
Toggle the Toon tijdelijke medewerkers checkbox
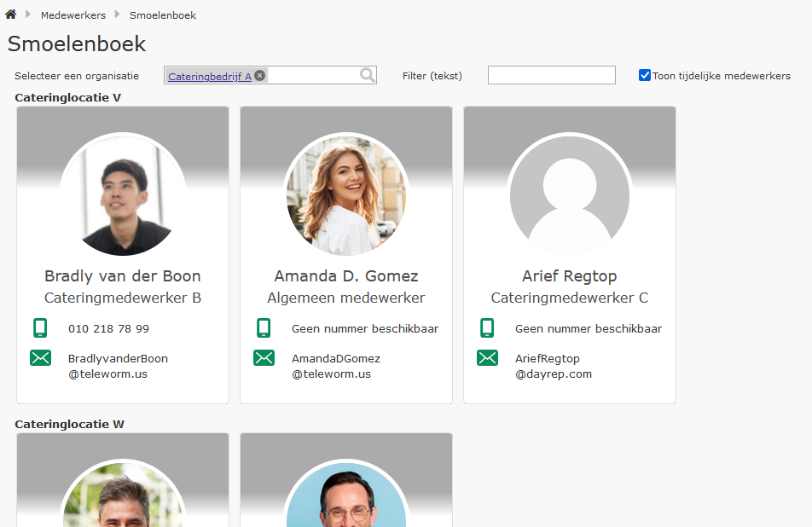645,75
